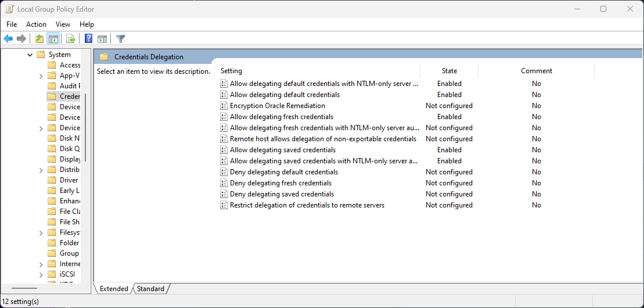Select Allow delegating saved credentials with NTLM-only setting
This screenshot has width=644, height=308.
coord(324,161)
